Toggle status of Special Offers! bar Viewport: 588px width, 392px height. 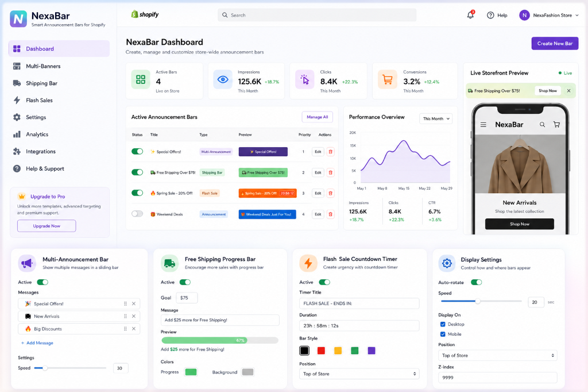click(x=137, y=151)
